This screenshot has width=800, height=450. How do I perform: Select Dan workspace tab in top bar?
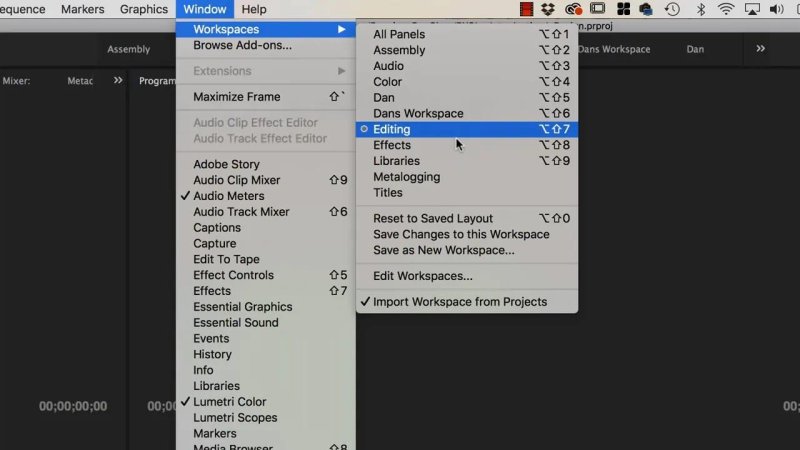click(695, 49)
